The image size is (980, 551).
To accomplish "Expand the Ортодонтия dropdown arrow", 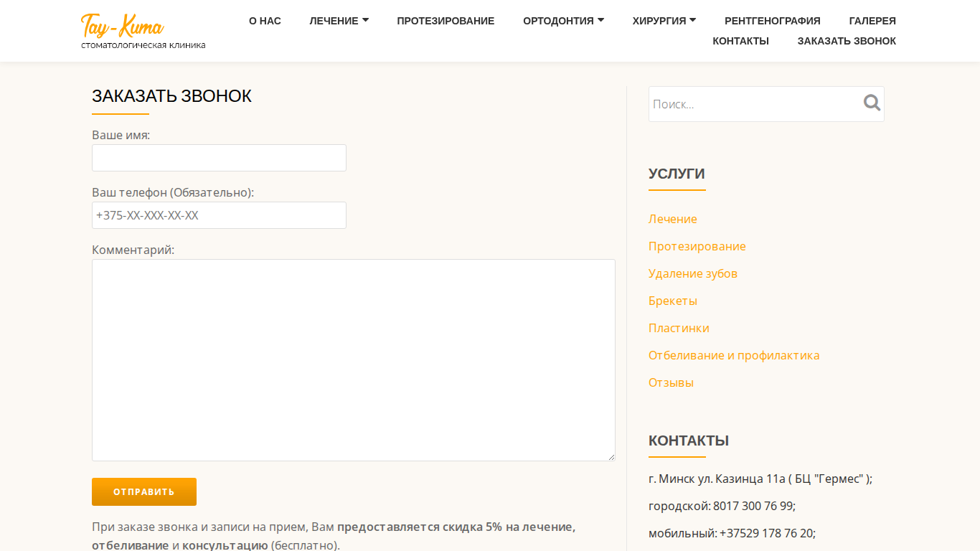I will point(600,20).
